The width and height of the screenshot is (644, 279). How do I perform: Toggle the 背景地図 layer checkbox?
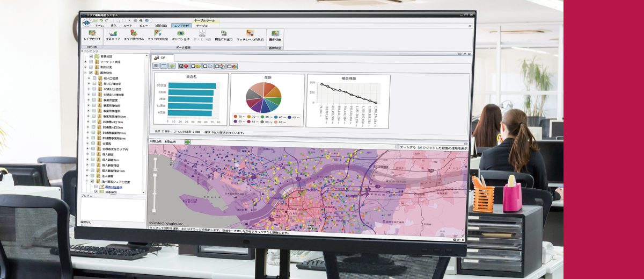pos(91,56)
